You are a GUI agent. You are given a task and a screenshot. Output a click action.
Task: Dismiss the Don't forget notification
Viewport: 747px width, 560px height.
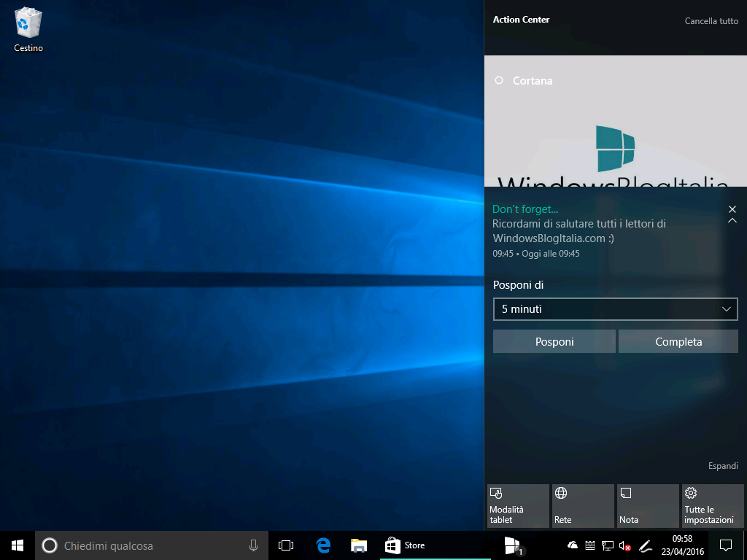732,209
